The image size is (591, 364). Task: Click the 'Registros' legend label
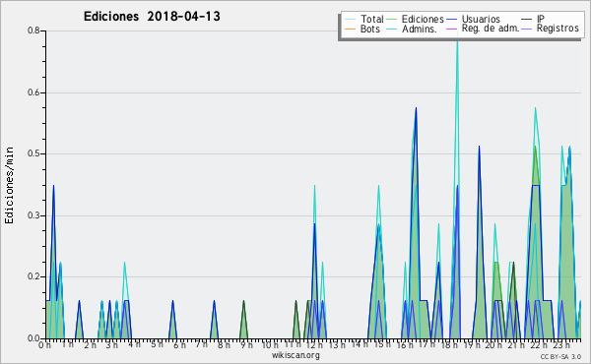558,29
